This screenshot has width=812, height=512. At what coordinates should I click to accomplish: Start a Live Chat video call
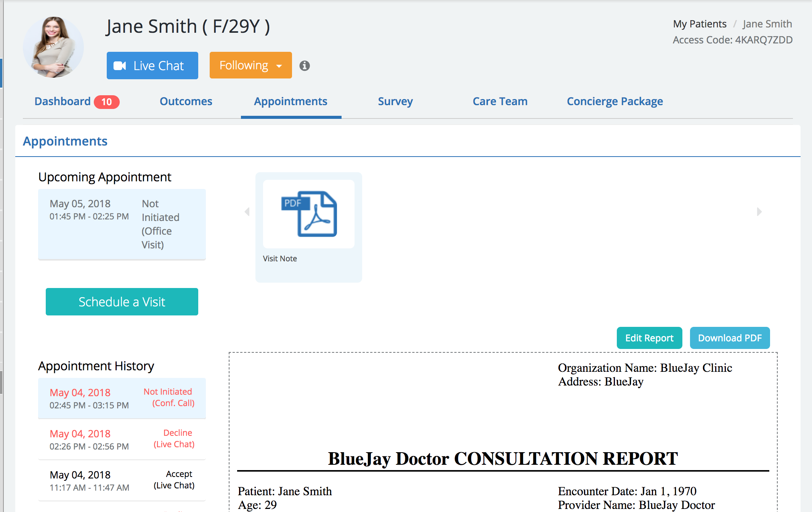(x=152, y=66)
